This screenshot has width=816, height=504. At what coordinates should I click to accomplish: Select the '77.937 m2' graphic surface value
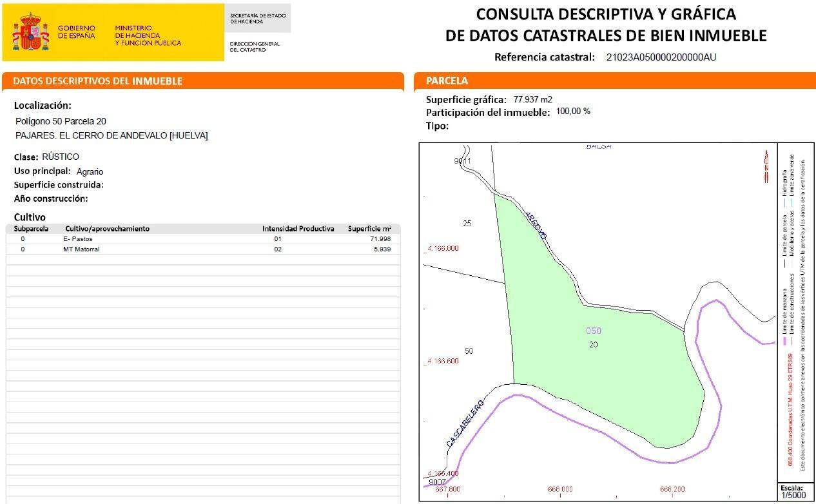point(533,99)
